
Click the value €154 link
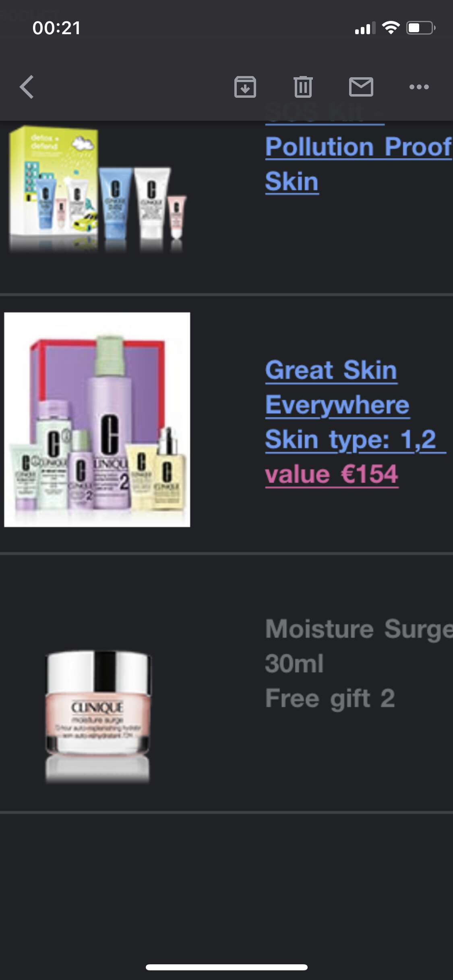tap(332, 474)
